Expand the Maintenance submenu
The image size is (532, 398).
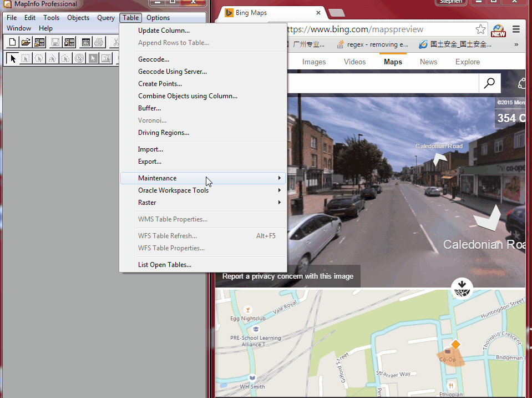pos(203,178)
